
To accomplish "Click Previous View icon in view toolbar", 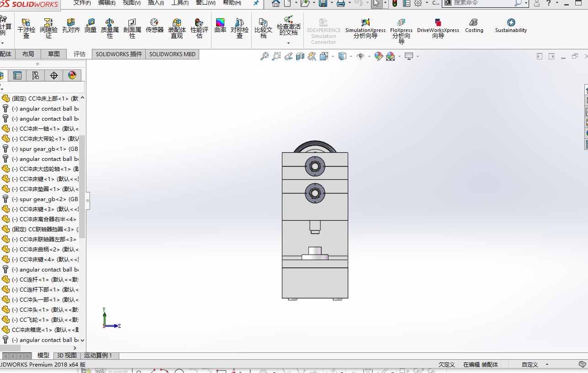I will point(288,56).
